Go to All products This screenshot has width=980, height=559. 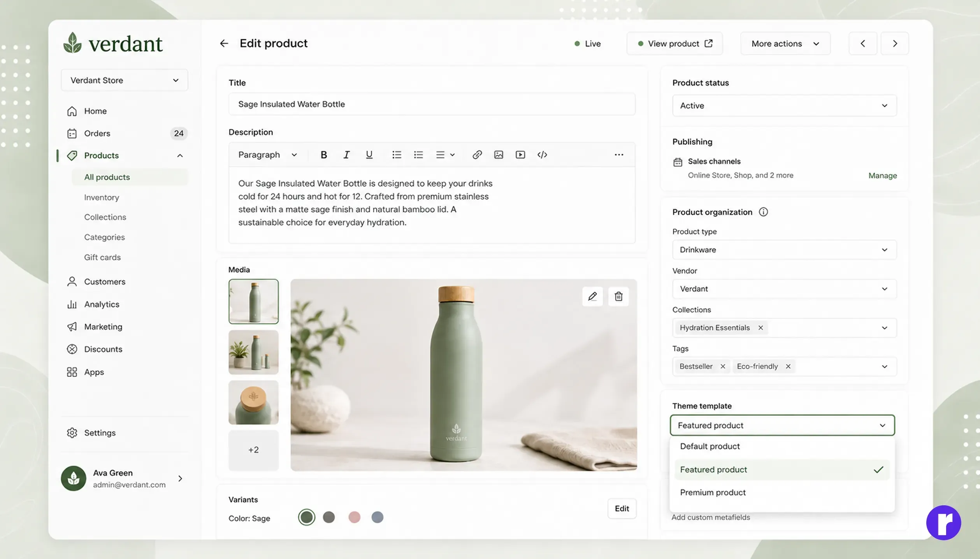(130, 177)
